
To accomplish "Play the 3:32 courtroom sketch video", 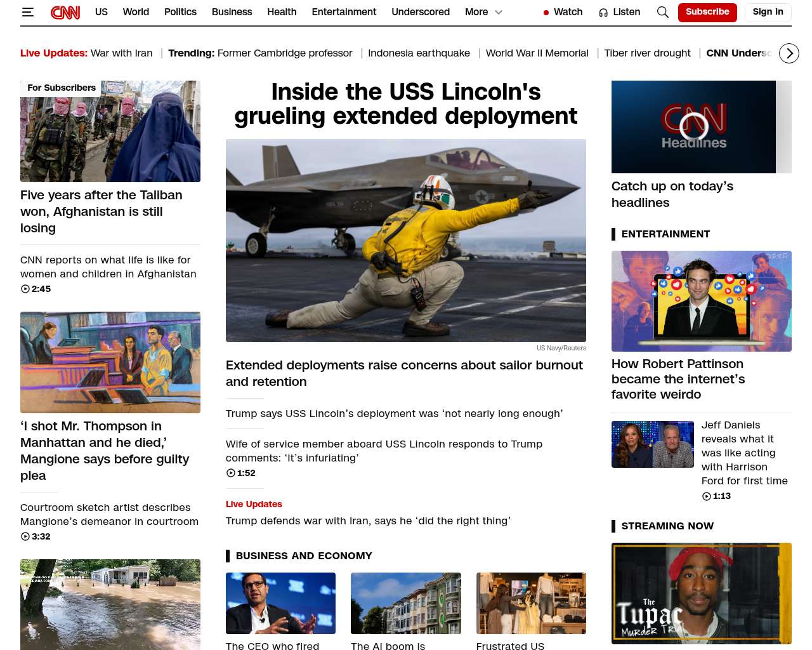I will 36,536.
